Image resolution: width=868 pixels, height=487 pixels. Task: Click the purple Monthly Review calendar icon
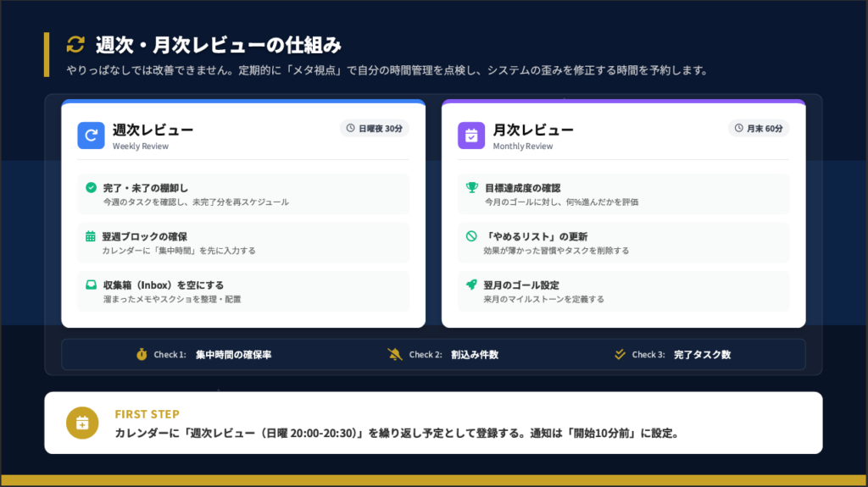coord(471,136)
